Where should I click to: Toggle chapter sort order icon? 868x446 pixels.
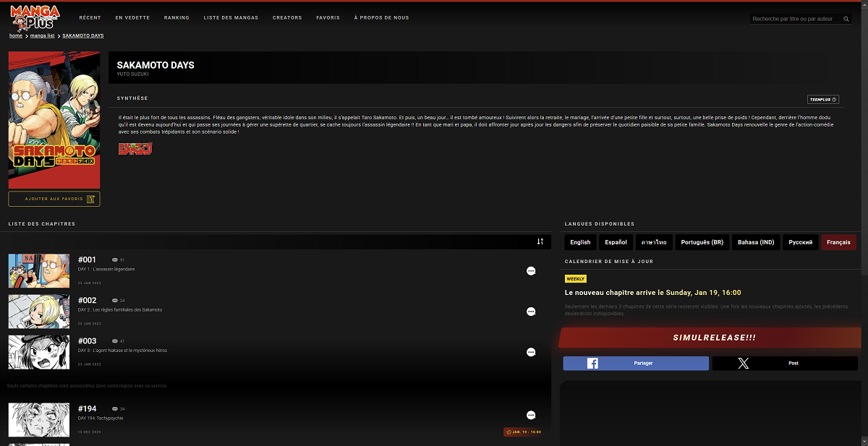(540, 241)
